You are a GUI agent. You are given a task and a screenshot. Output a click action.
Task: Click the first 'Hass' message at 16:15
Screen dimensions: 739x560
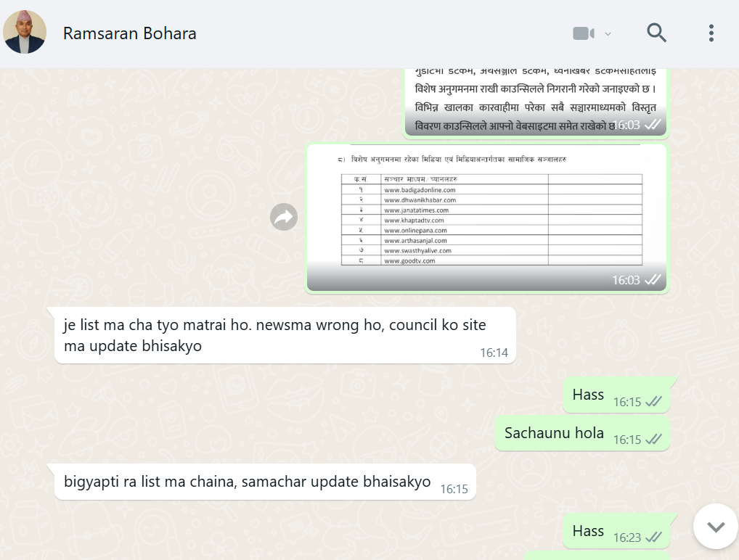[x=588, y=395]
